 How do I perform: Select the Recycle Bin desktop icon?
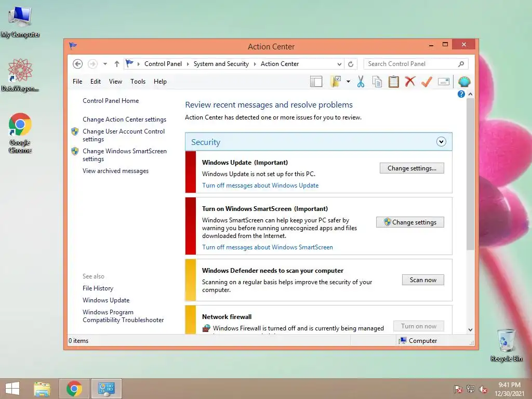coord(506,345)
